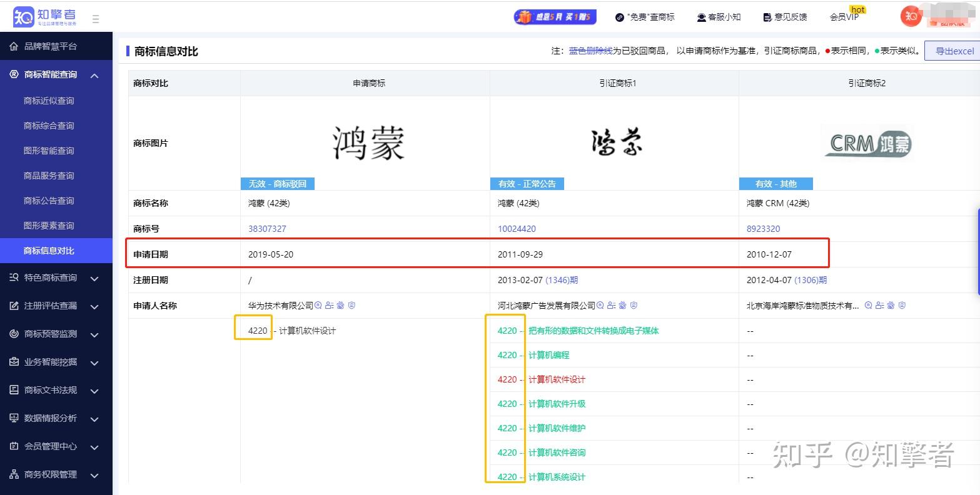Click first icon after 河北鸿蒙广告发展有限公司
The height and width of the screenshot is (495, 980).
click(600, 306)
